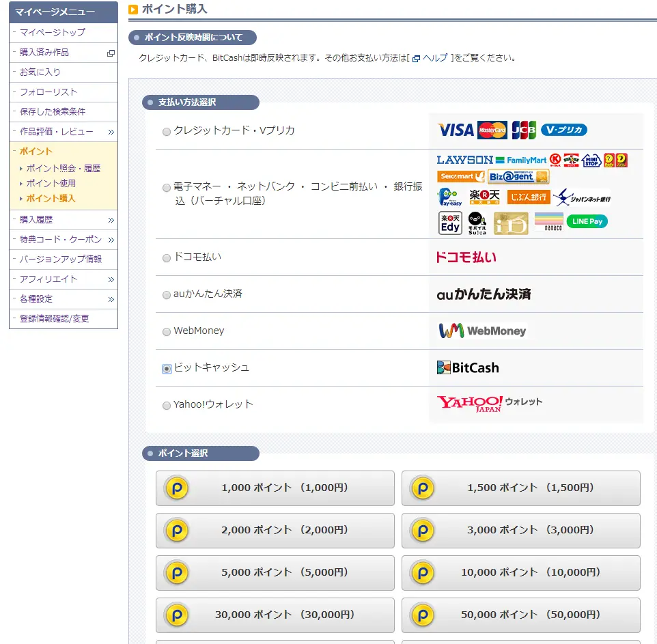Click the FamilyMart logo
This screenshot has width=657, height=644.
[x=522, y=160]
